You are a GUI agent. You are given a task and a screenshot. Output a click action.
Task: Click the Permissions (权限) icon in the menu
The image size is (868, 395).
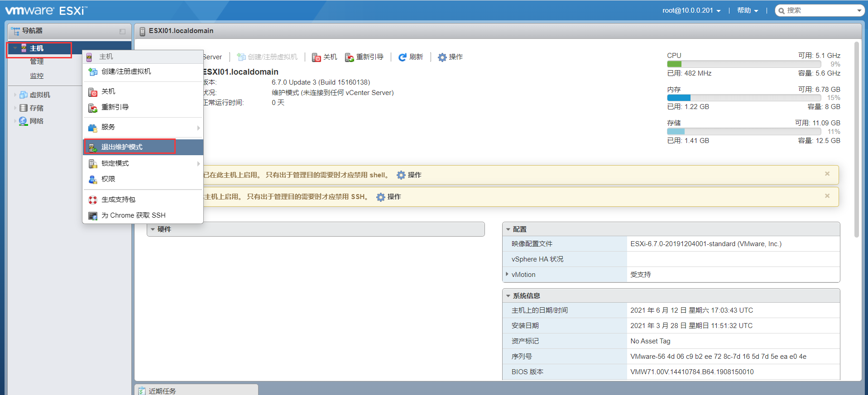93,180
